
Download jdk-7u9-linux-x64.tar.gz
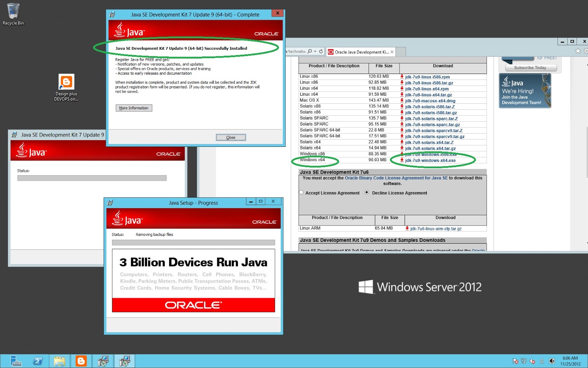tap(429, 95)
